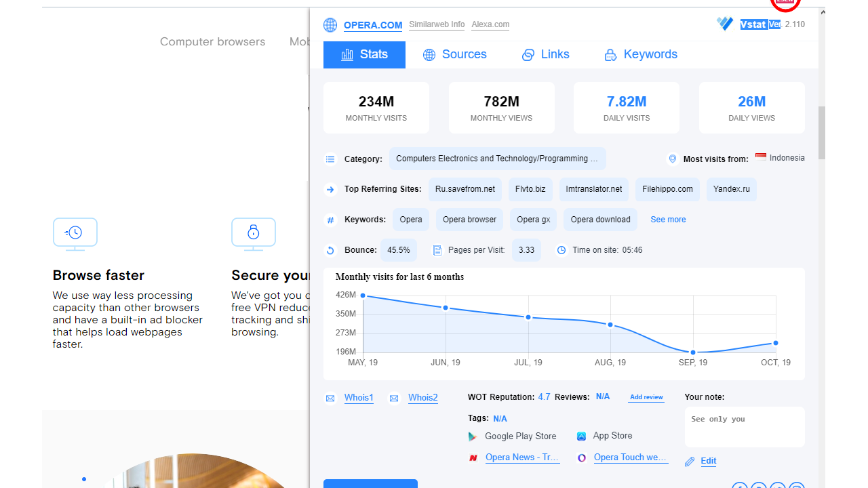Click the category list icon
The image size is (868, 488).
click(330, 159)
